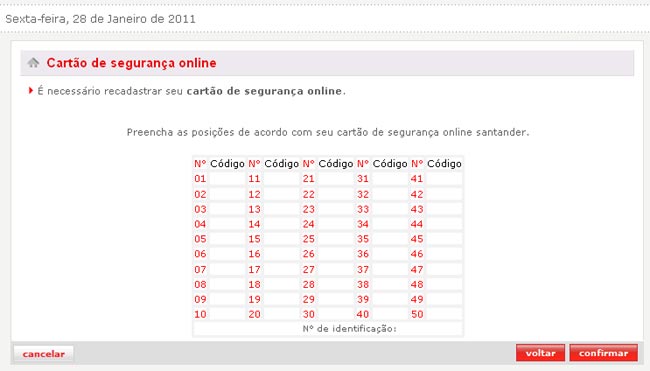This screenshot has height=371, width=650.
Task: Click the home icon beside Cartão de segurança
Action: point(33,63)
